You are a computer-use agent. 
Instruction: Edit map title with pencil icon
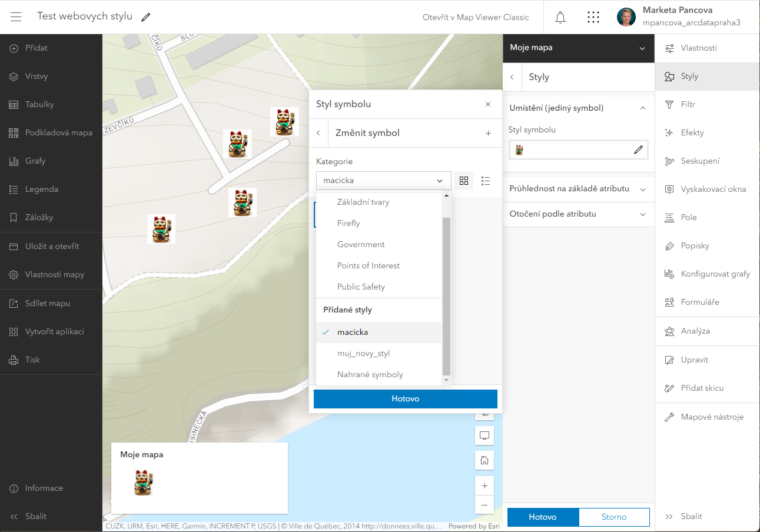[x=146, y=17]
